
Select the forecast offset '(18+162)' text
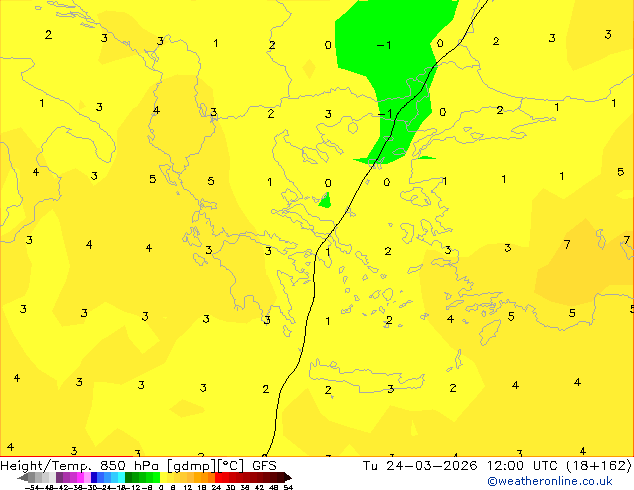coord(599,465)
